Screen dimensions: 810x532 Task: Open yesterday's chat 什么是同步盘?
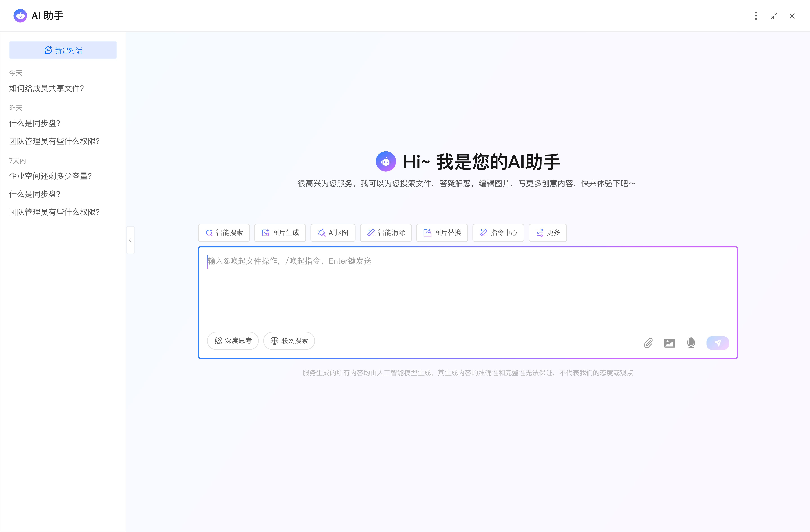(34, 123)
